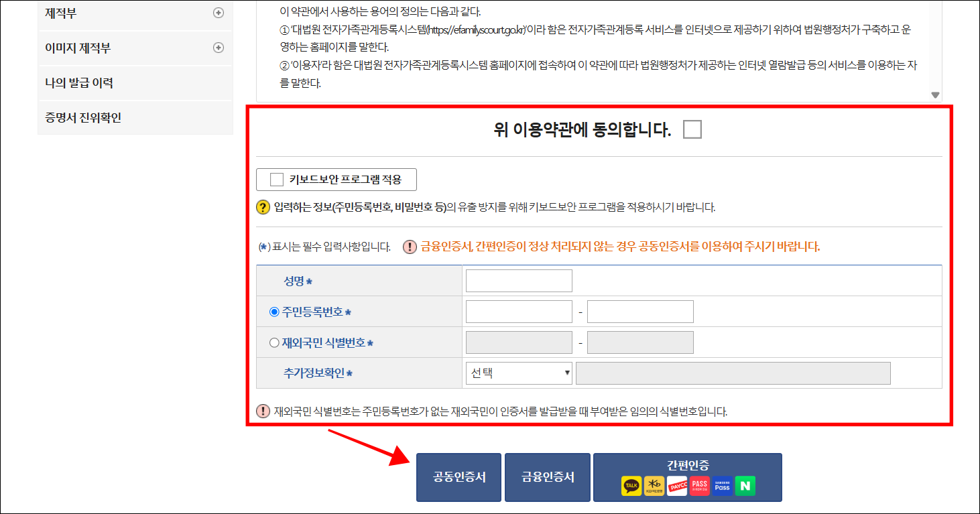
Task: Expand the 이미지 제적부 section
Action: pyautogui.click(x=218, y=47)
